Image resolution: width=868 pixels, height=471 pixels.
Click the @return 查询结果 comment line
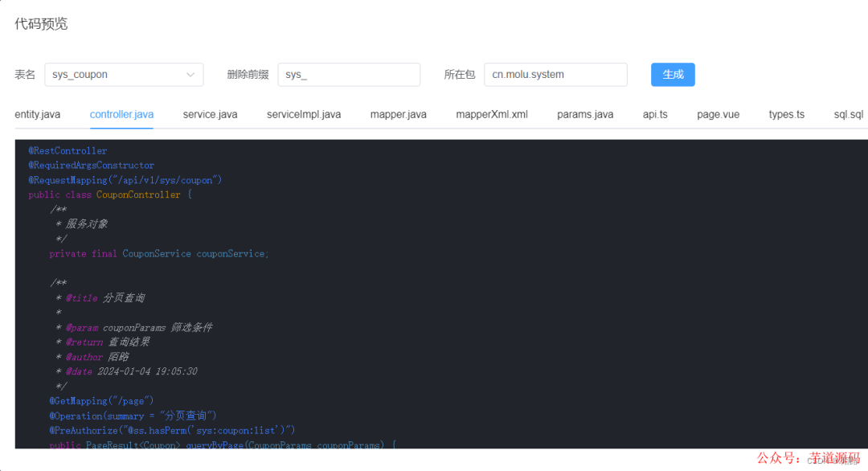pos(103,342)
